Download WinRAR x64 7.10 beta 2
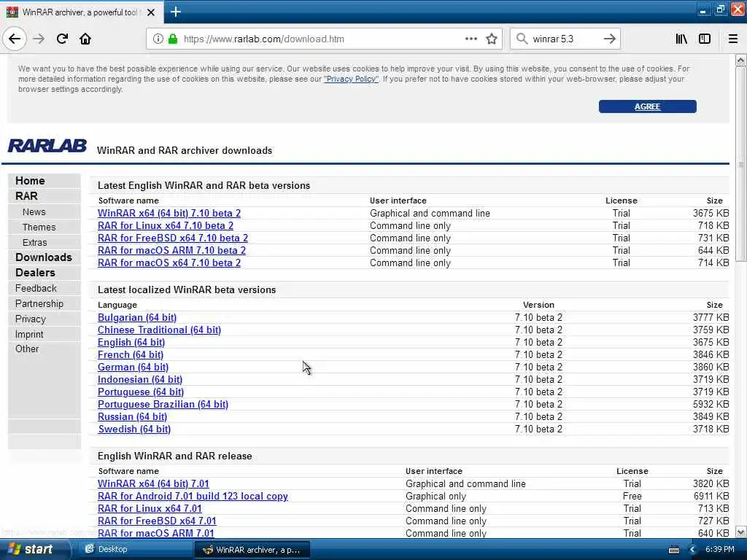Screen dimensions: 747x560 click(x=169, y=214)
